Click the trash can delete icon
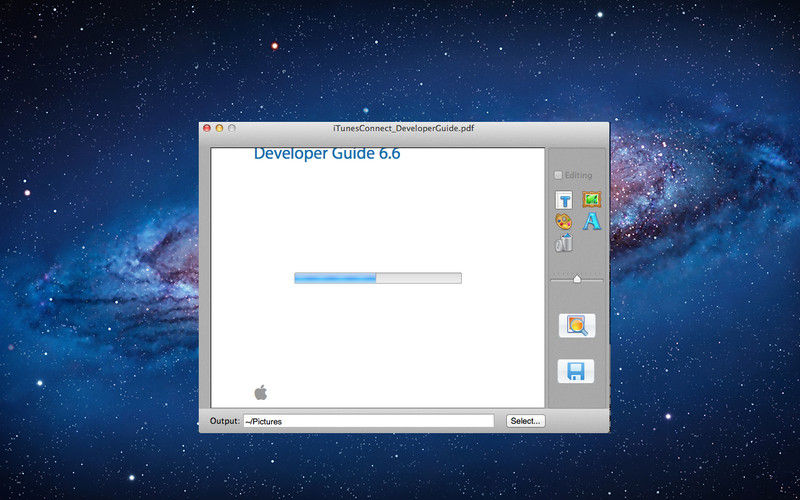Screen dimensions: 800x500 (564, 243)
